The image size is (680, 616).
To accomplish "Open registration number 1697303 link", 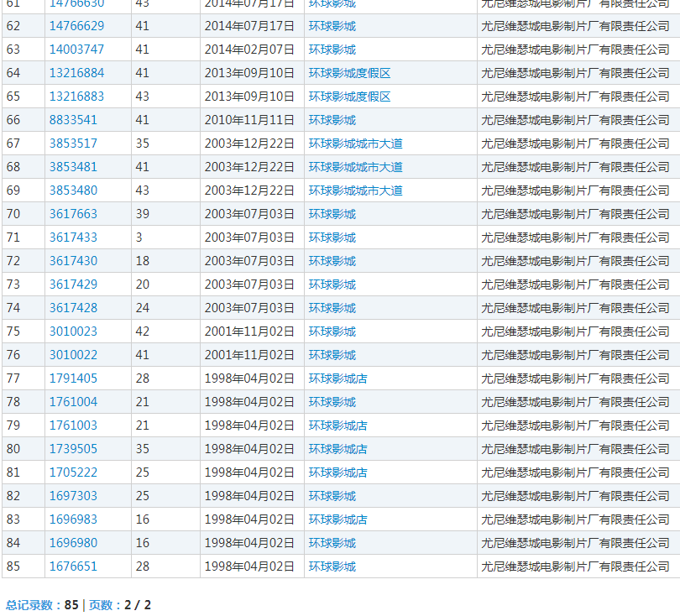I will tap(73, 496).
